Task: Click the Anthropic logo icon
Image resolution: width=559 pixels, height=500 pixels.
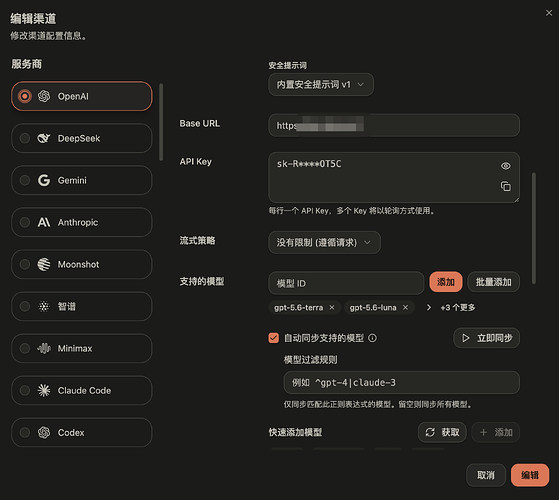Action: [x=44, y=222]
